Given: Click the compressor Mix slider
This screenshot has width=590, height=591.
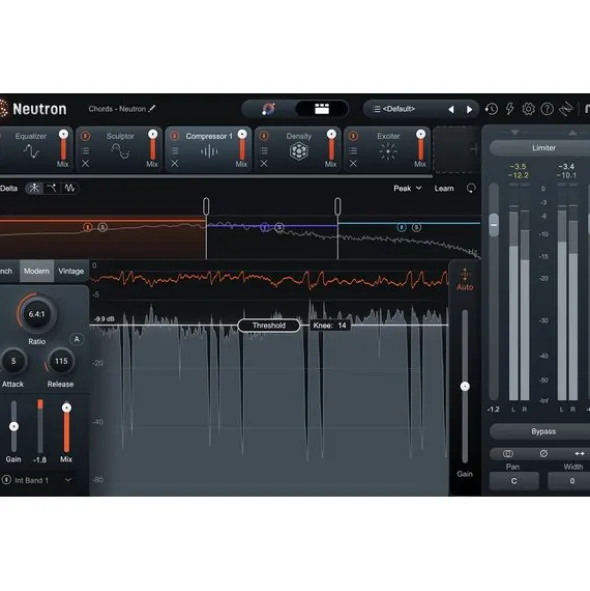Looking at the screenshot, I should 66,426.
